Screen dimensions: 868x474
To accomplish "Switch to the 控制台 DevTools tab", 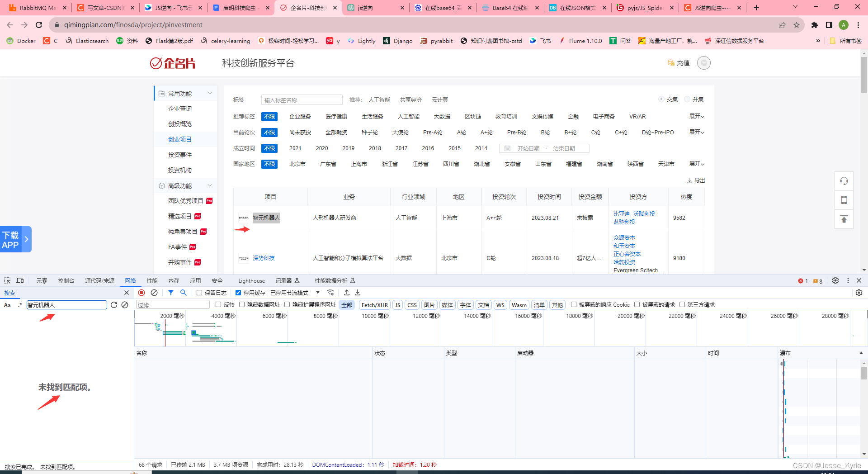I will pyautogui.click(x=66, y=280).
